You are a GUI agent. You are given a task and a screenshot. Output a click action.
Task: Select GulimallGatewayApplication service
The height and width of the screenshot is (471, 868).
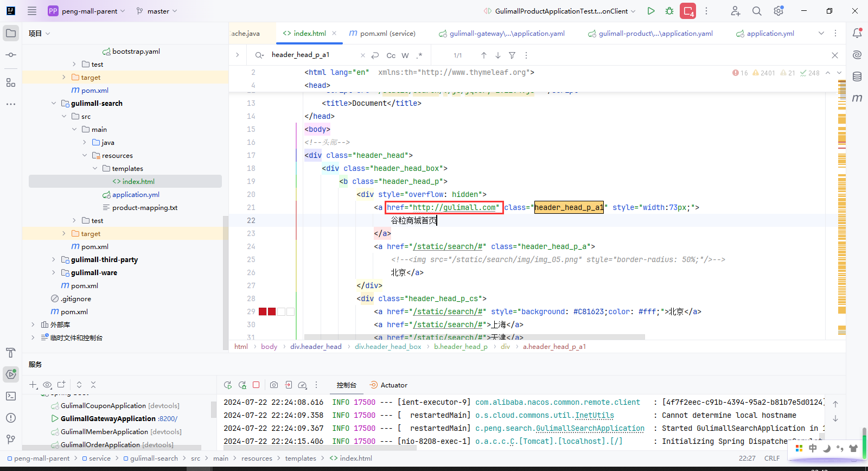click(x=108, y=418)
